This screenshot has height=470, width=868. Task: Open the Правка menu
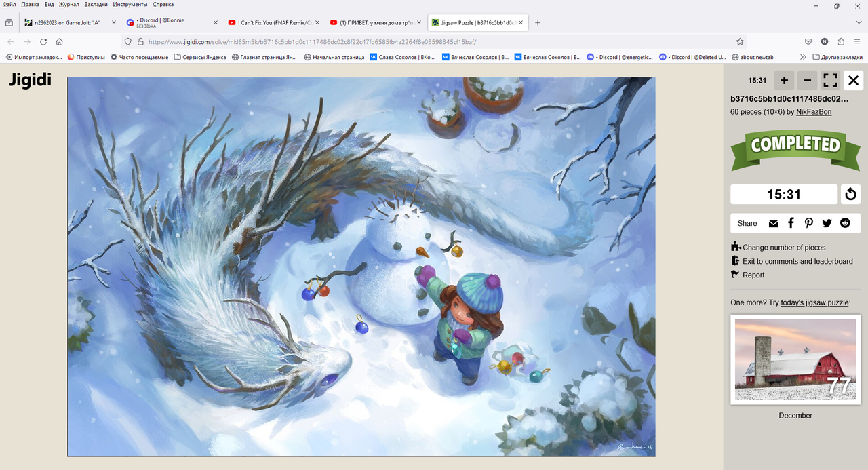30,4
